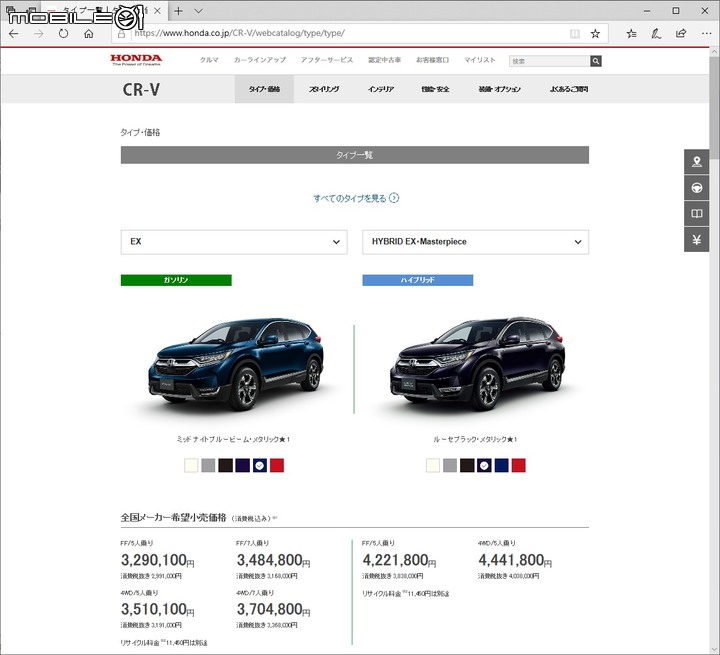Pick the blue swatch for HYBRID EX・Masterpiece
Image resolution: width=720 pixels, height=655 pixels.
coord(501,465)
